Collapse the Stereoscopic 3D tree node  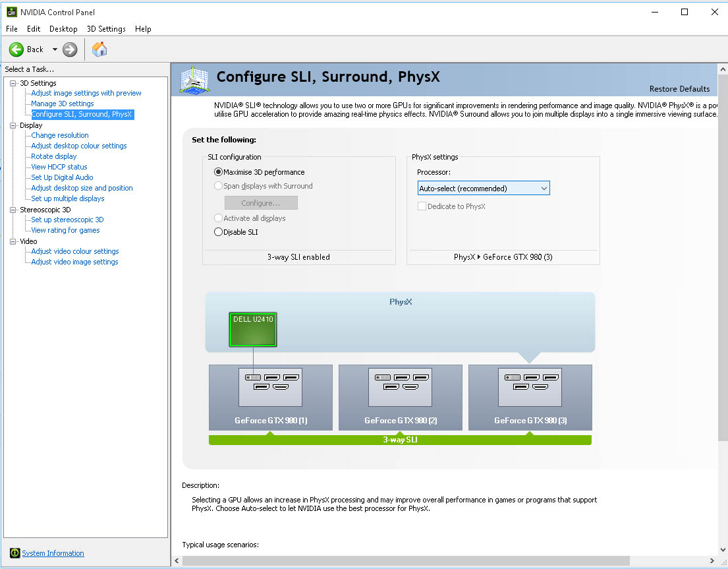tap(13, 210)
